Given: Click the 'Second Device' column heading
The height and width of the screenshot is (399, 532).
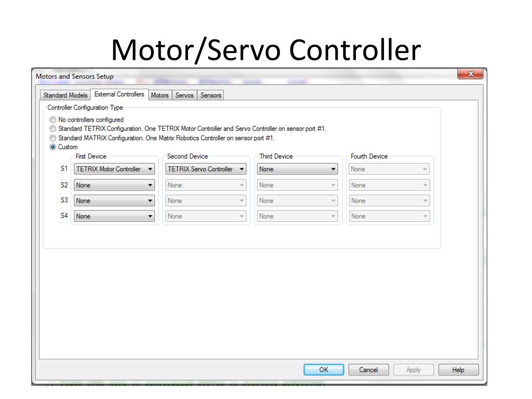Looking at the screenshot, I should click(x=187, y=156).
